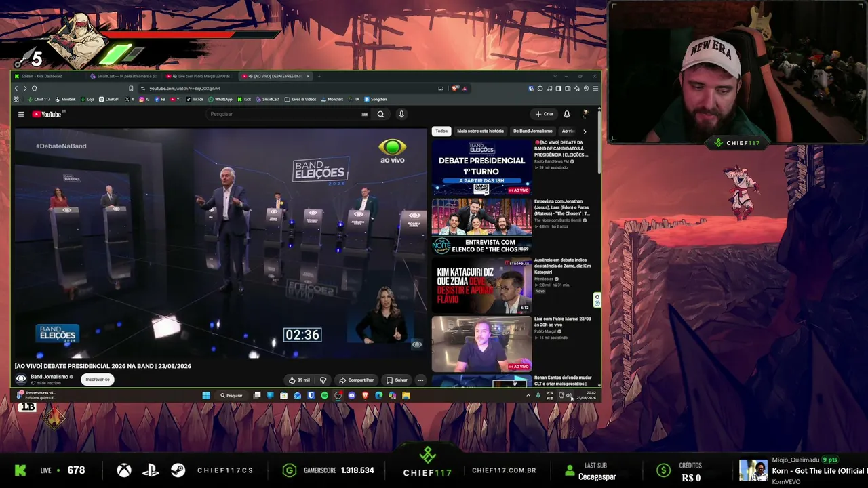Activate YouTube voice search microphone

401,114
